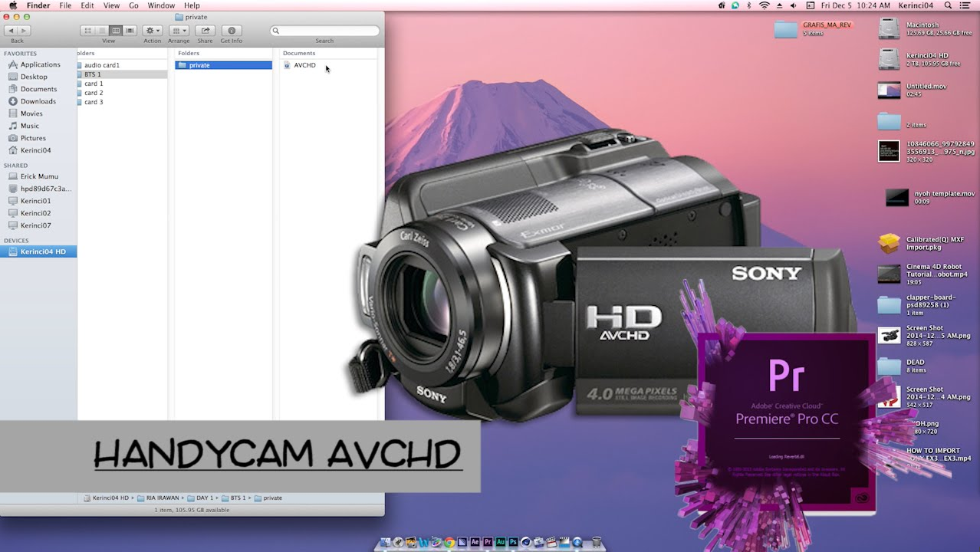Screen dimensions: 980x552
Task: Click the Share toolbar button
Action: pos(205,31)
